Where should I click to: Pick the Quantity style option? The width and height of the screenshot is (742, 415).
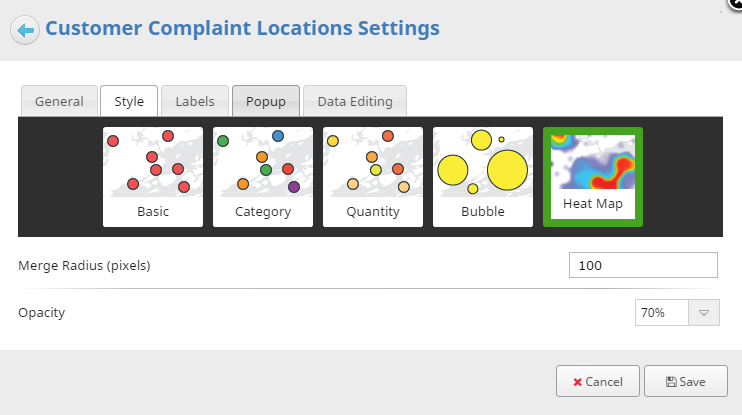373,177
